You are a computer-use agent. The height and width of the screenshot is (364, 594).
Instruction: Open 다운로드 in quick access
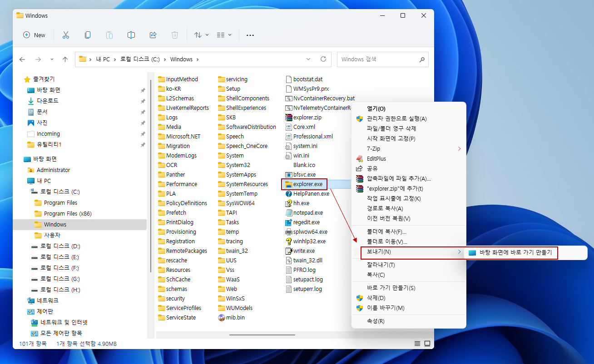click(48, 101)
